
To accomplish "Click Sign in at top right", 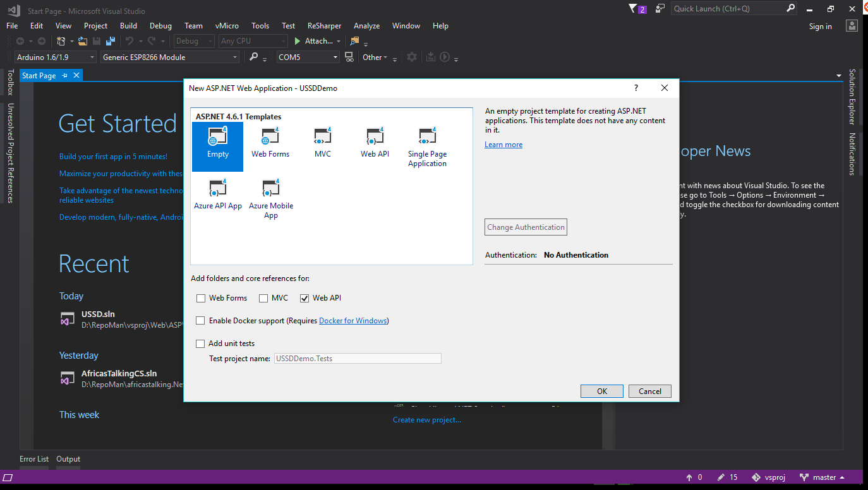I will [821, 27].
